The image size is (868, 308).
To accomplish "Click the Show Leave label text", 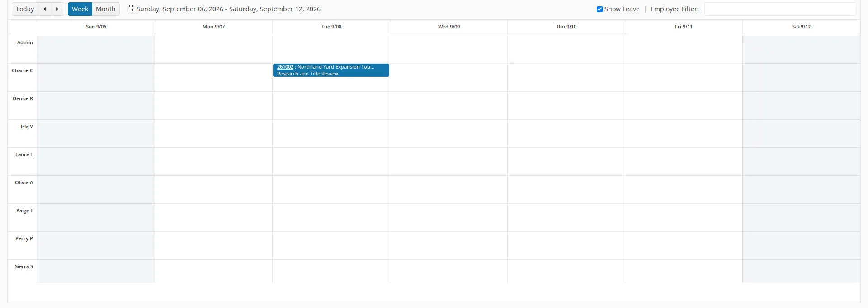I will [622, 9].
